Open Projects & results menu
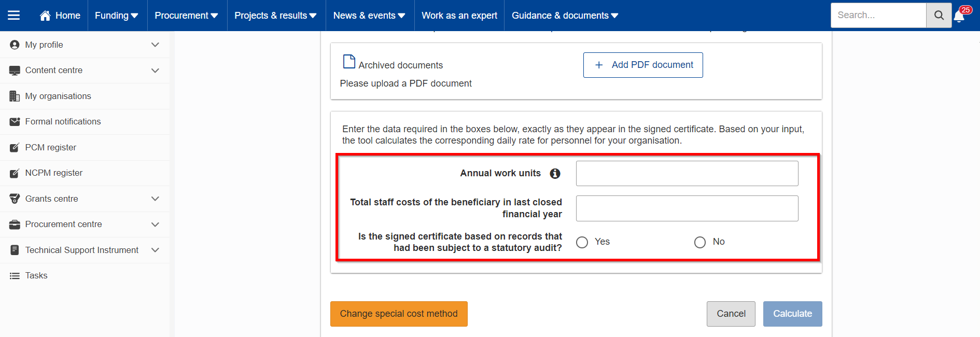The height and width of the screenshot is (337, 980). click(275, 16)
